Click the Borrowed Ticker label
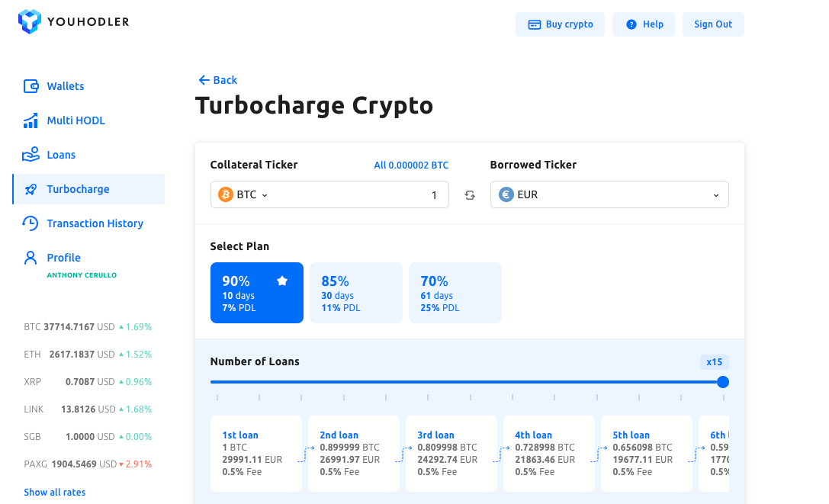 pyautogui.click(x=533, y=165)
